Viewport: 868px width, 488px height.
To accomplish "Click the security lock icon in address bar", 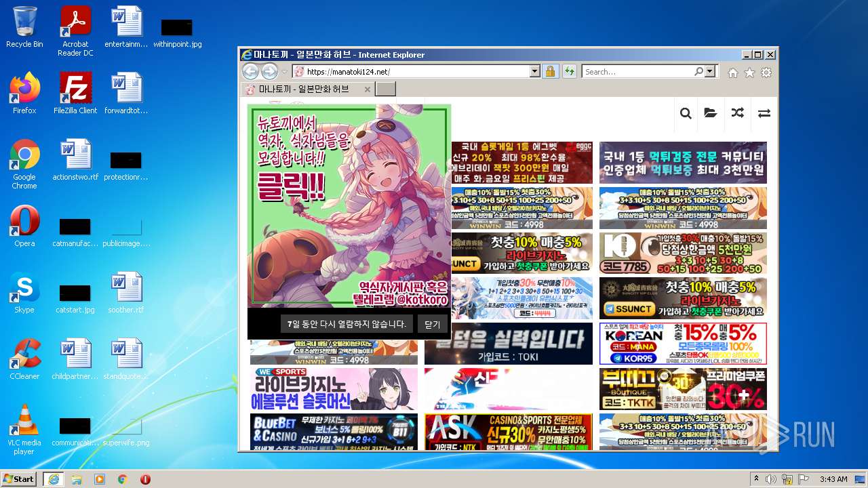I will (550, 71).
